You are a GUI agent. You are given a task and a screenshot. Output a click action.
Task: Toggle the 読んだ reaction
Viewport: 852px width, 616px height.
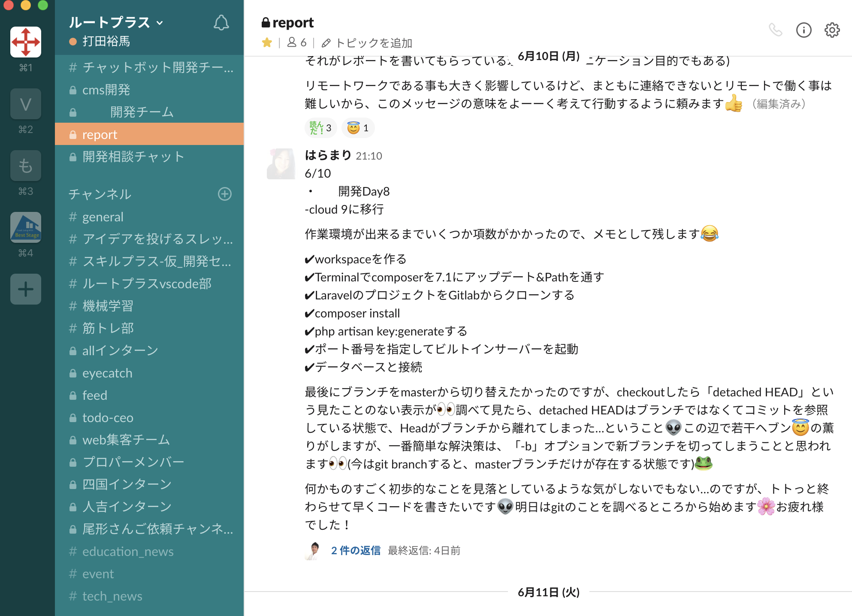320,127
